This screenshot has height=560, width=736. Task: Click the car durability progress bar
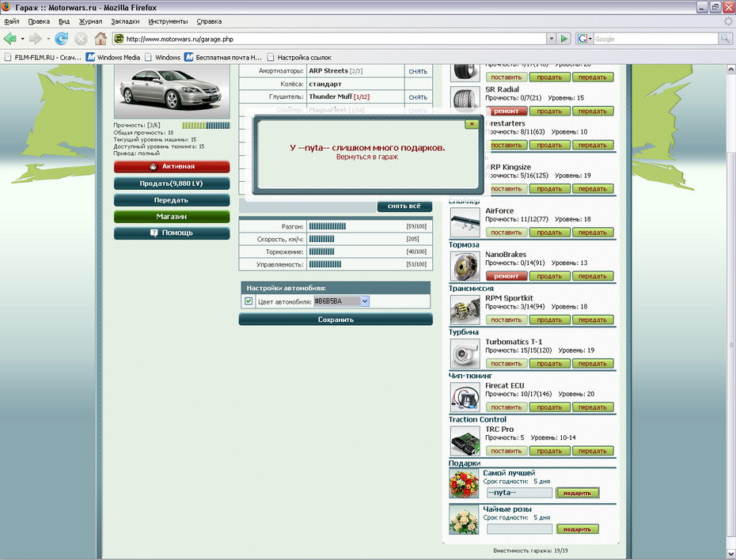[x=206, y=125]
